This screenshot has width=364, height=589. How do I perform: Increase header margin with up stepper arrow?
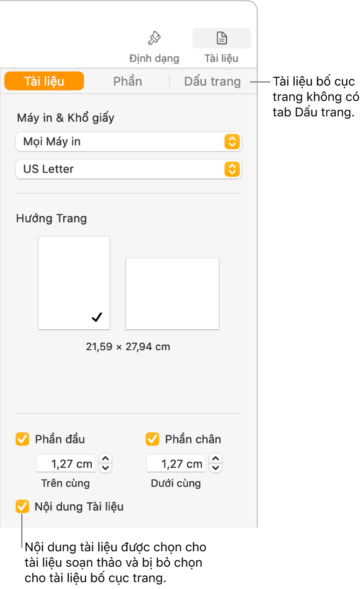[x=105, y=459]
